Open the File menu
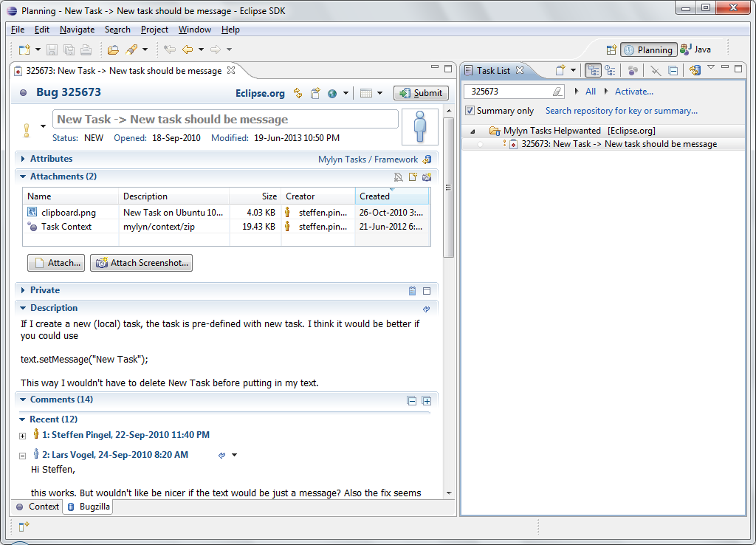 tap(18, 30)
